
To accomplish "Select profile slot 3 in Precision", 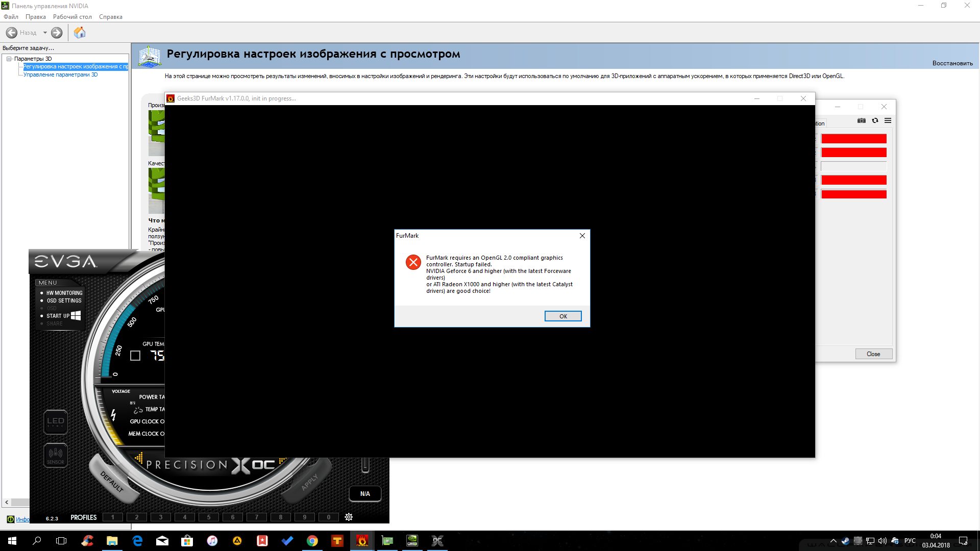I will point(160,517).
